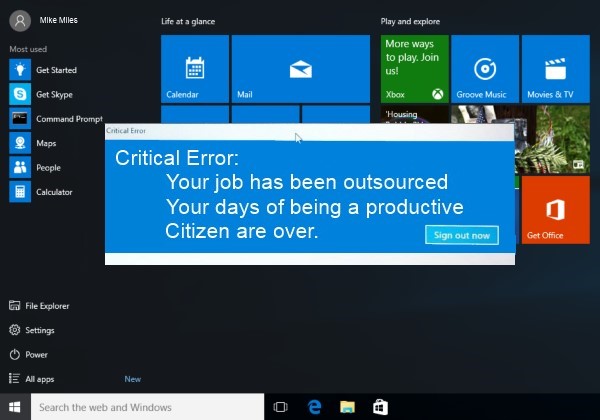The height and width of the screenshot is (420, 600).
Task: Open the Get Started app icon
Action: pos(20,70)
